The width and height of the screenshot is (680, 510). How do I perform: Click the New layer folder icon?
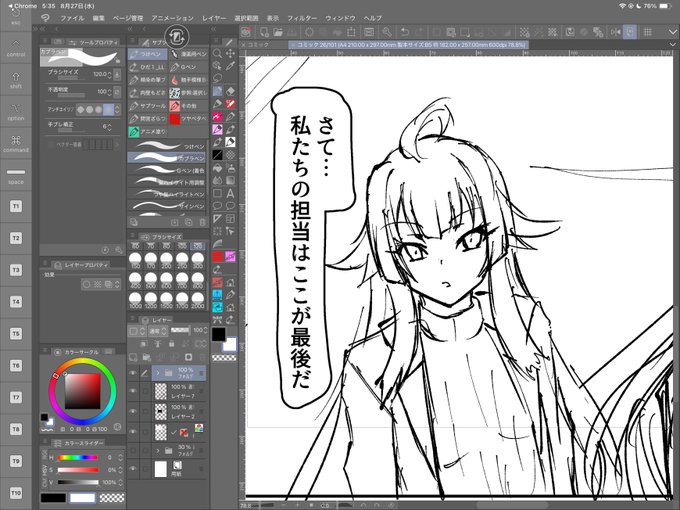(x=146, y=357)
